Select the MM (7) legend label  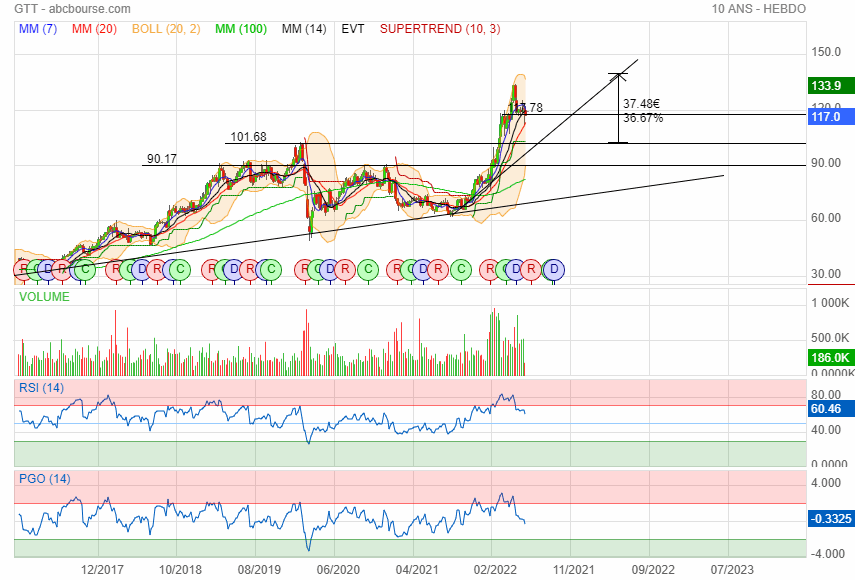[38, 29]
